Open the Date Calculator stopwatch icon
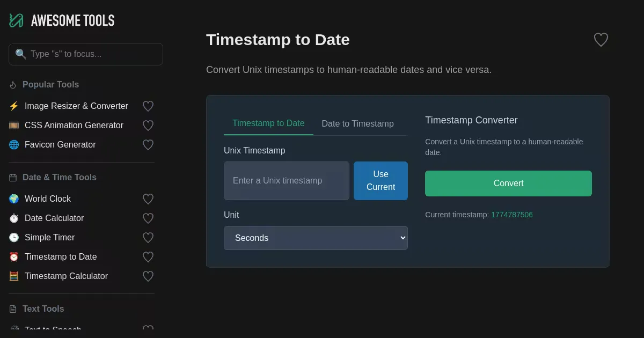The height and width of the screenshot is (338, 644). click(14, 218)
